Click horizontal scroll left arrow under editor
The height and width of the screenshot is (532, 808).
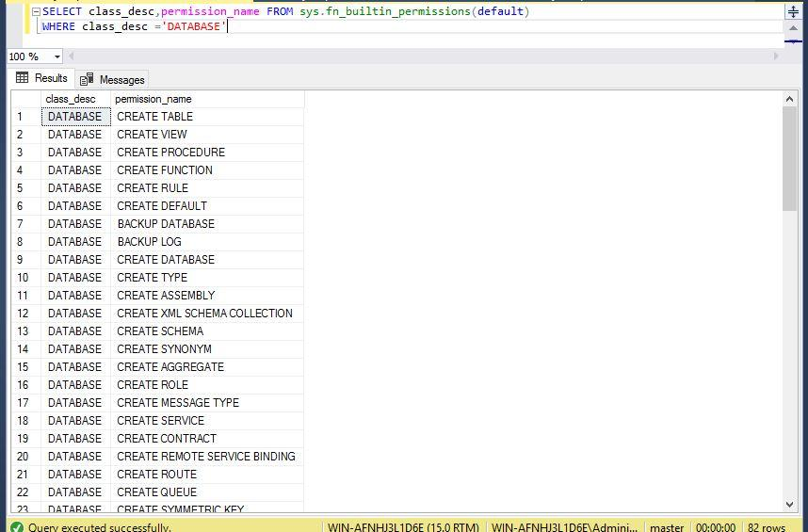click(x=72, y=56)
